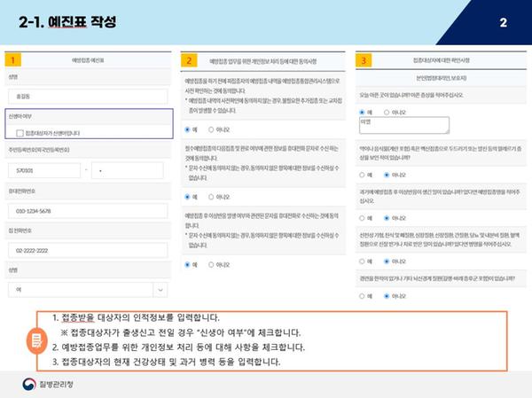The width and height of the screenshot is (532, 398).
Task: Select 아니오 for next-dose text message consent
Action: [210, 196]
